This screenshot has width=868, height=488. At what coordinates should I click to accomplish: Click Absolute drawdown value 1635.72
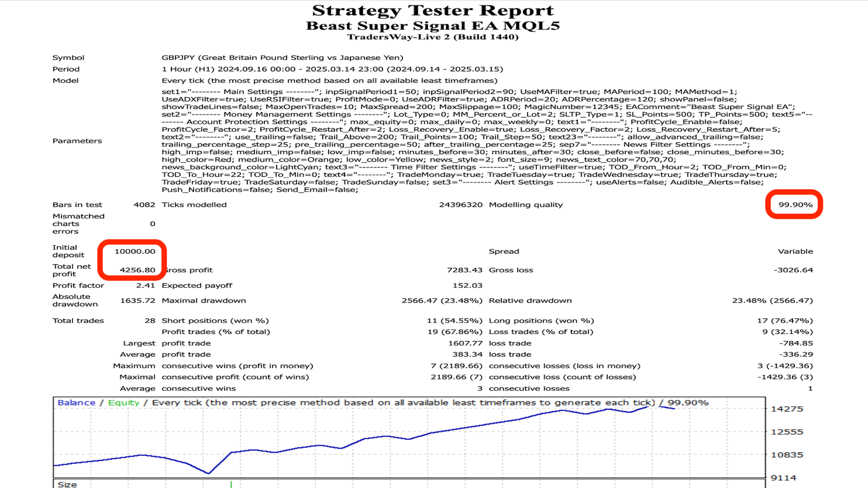(x=137, y=300)
